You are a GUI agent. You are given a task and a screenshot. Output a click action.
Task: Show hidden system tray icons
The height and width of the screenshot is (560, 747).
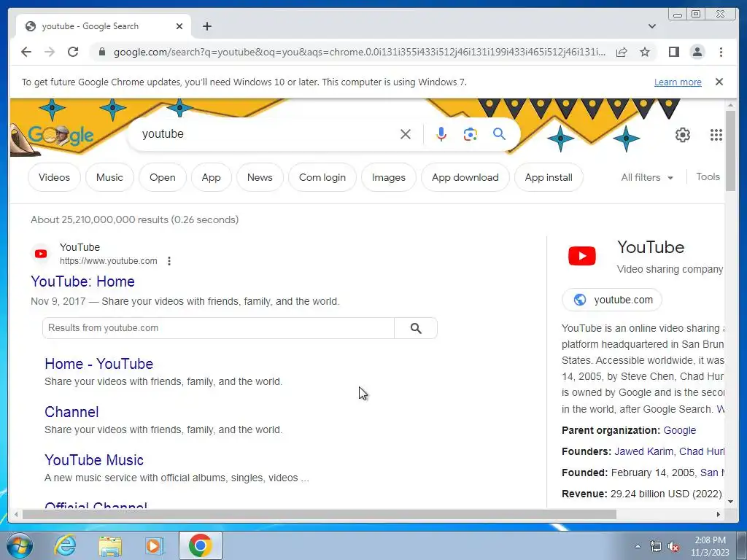click(x=638, y=546)
